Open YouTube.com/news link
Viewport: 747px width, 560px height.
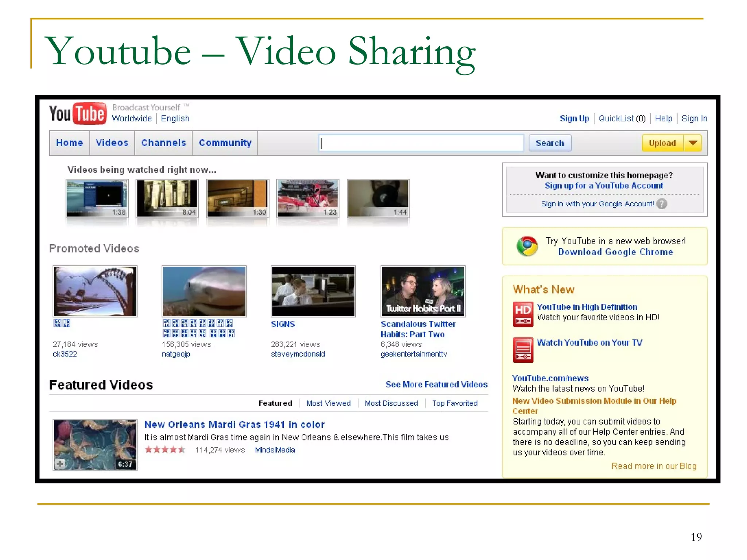[550, 378]
